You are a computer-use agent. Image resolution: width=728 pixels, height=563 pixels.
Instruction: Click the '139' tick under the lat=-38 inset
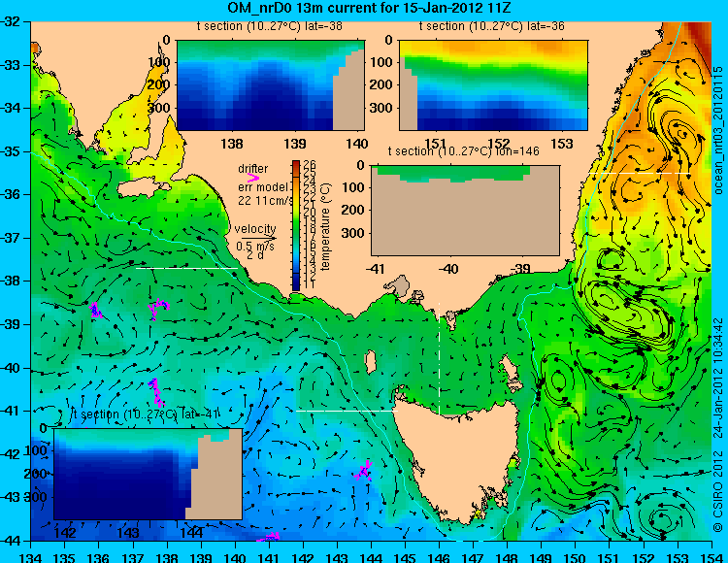295,144
